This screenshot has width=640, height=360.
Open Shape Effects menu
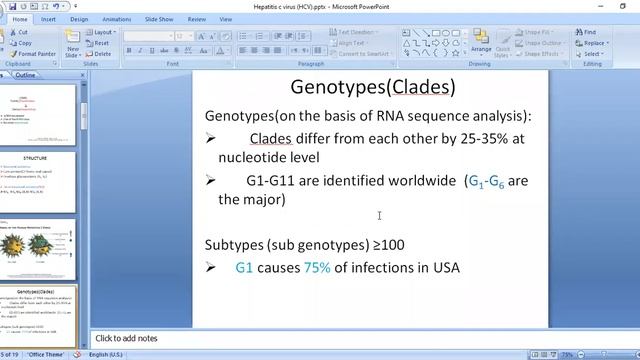(x=539, y=54)
